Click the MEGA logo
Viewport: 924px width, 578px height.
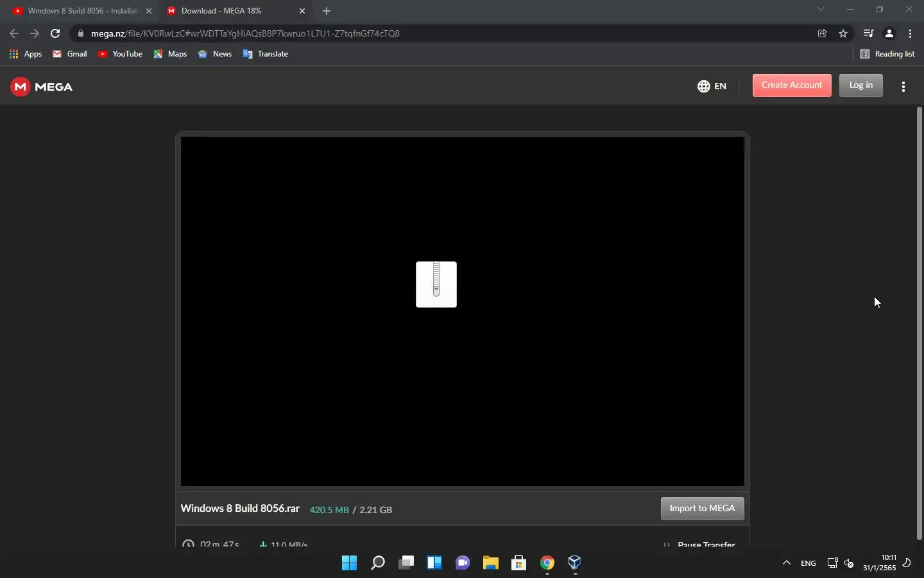coord(42,87)
